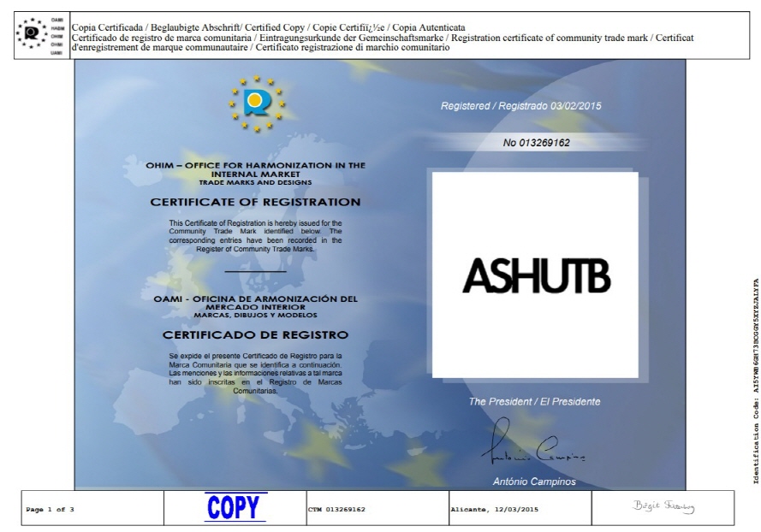Select the 'Copia Certificada / Beglaubigte Abschrift' header line
The height and width of the screenshot is (532, 761).
269,27
